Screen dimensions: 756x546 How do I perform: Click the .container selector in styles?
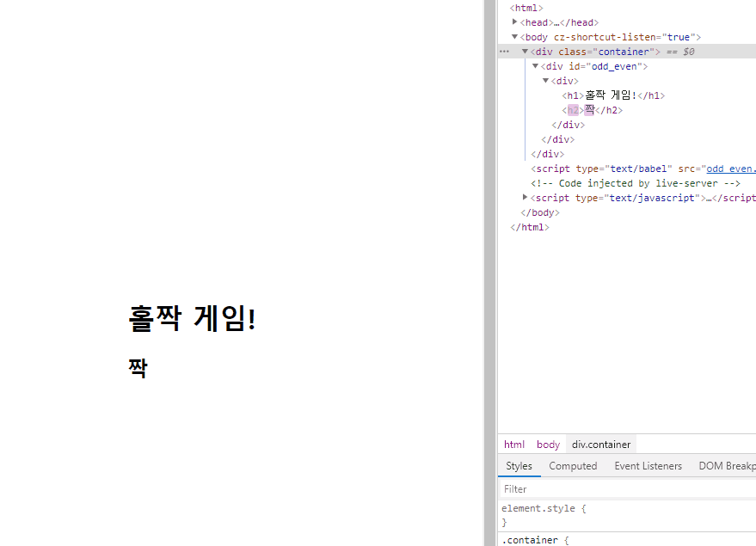pos(530,540)
